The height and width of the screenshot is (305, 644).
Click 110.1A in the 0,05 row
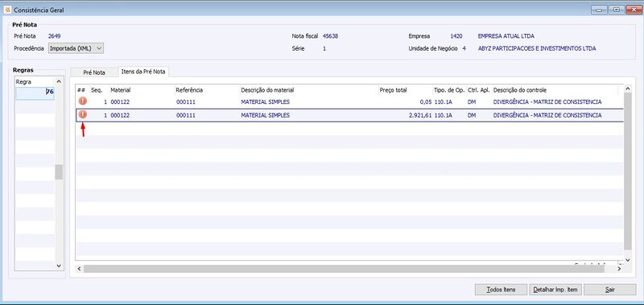click(x=444, y=102)
